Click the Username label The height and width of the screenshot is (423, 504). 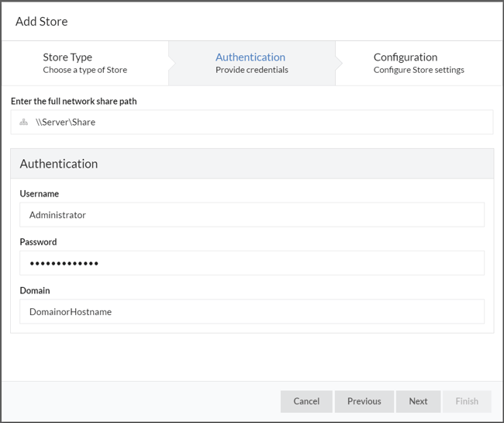[40, 194]
